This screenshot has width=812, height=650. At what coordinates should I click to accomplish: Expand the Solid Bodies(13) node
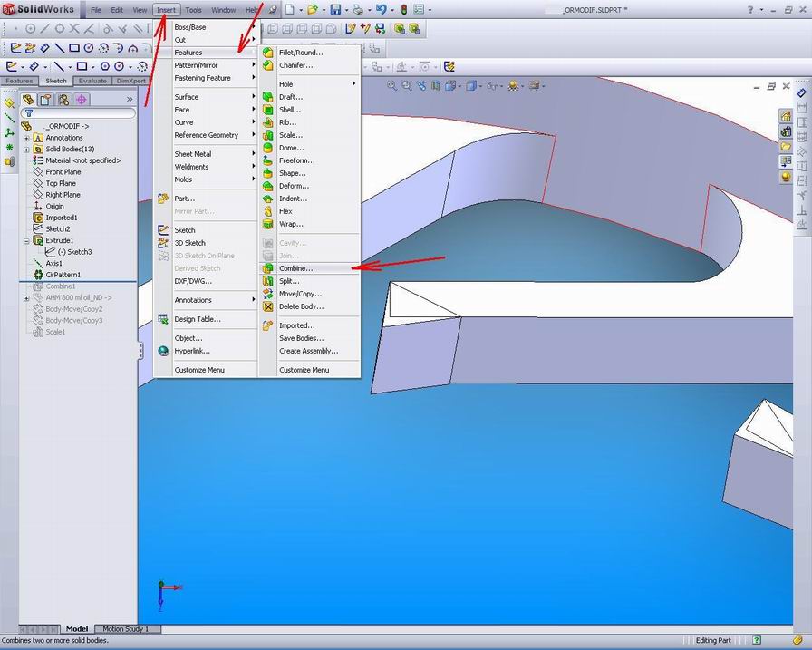click(26, 150)
